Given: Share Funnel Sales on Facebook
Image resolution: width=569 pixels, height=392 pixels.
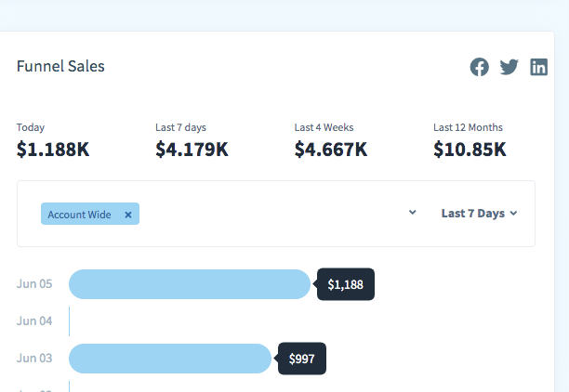Looking at the screenshot, I should pyautogui.click(x=479, y=67).
